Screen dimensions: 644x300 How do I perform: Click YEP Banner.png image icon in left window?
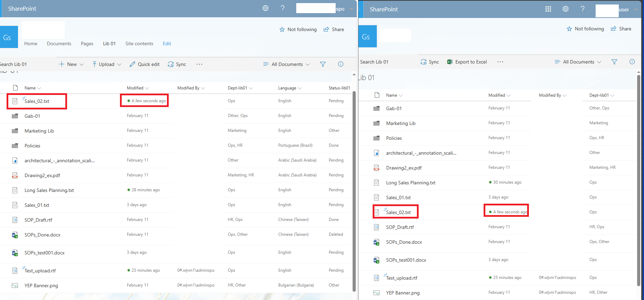coord(15,286)
